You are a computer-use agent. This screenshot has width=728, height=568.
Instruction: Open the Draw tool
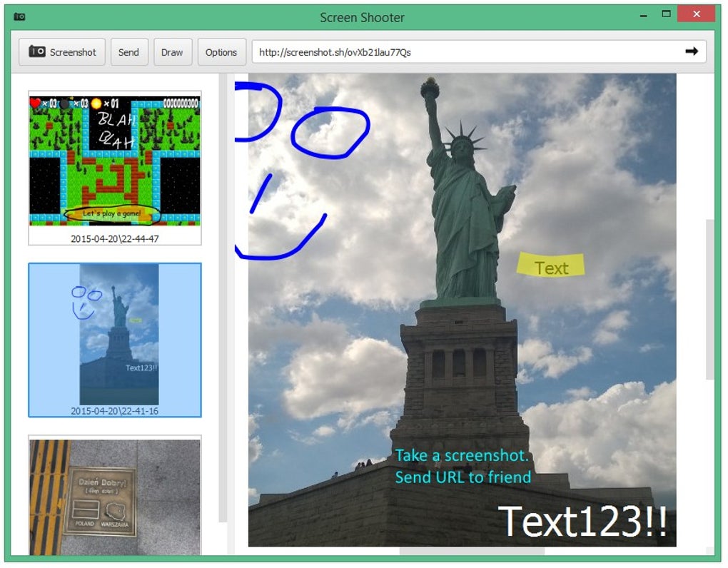[172, 52]
